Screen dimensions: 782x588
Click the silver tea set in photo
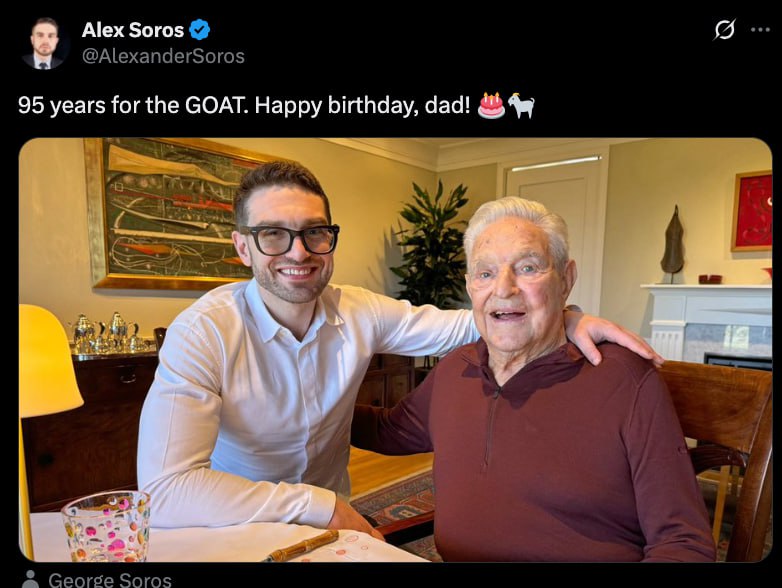108,333
